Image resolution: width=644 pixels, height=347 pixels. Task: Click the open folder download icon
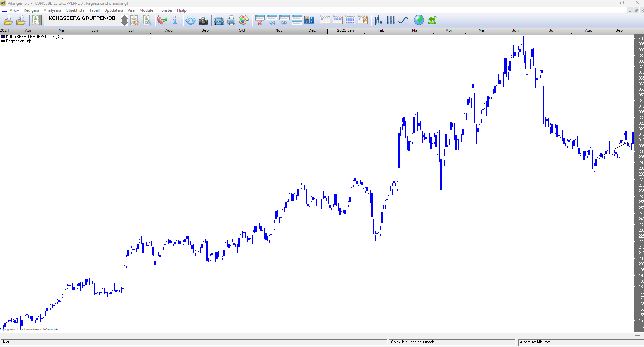(x=8, y=21)
